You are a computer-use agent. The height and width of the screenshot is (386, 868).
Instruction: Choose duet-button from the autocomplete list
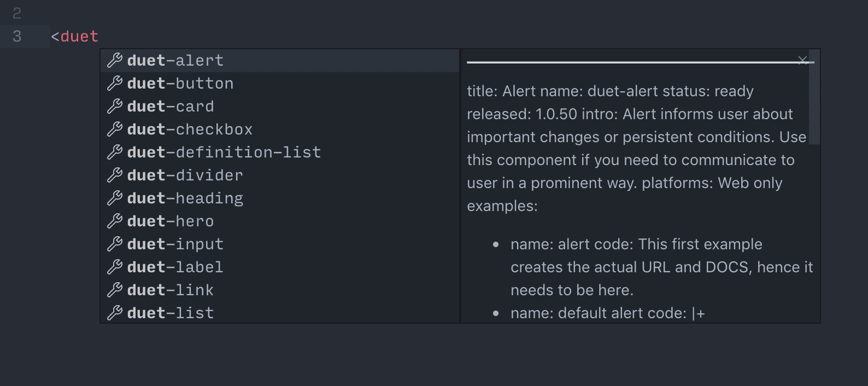280,83
